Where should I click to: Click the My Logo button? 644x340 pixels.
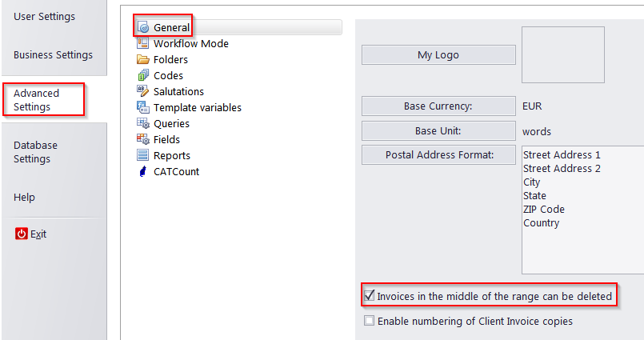point(438,55)
